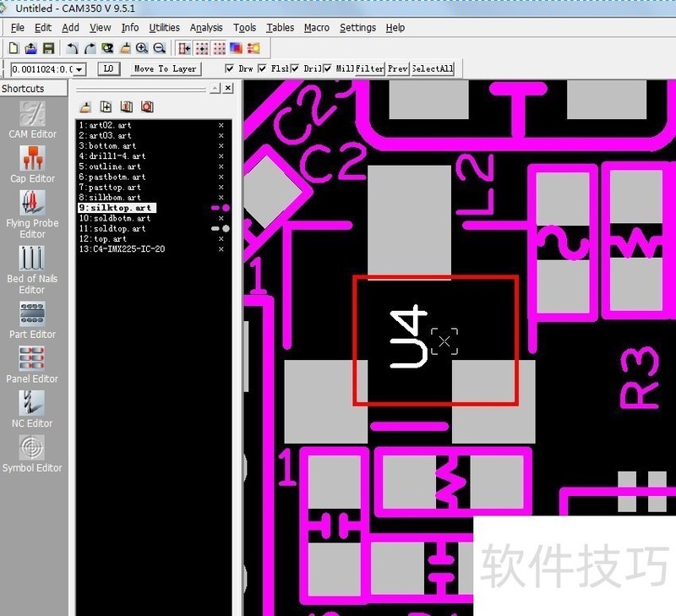Click the Add layer plus icon in layer panel
This screenshot has height=616, width=676.
[106, 106]
